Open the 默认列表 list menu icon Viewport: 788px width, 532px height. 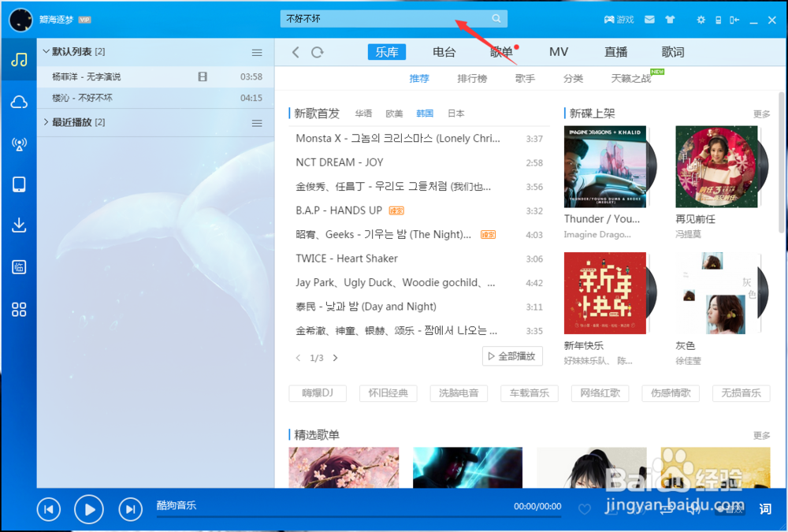[257, 52]
